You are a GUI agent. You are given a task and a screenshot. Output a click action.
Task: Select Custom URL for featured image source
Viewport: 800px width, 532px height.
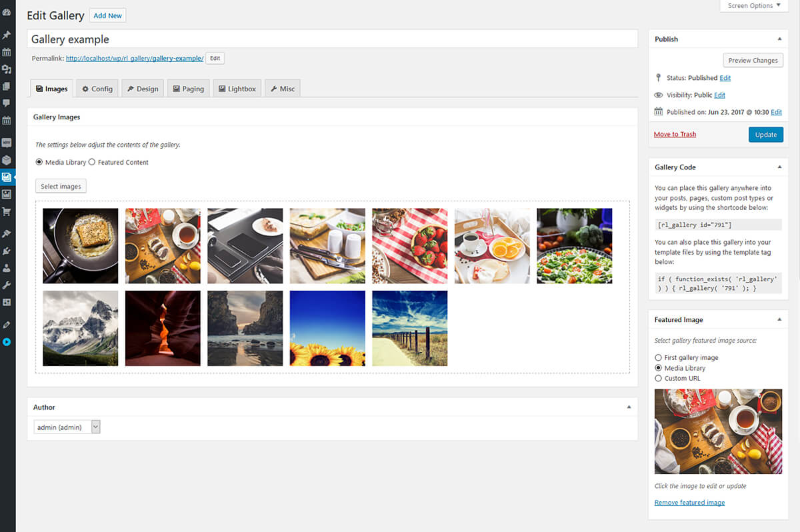[x=658, y=378]
